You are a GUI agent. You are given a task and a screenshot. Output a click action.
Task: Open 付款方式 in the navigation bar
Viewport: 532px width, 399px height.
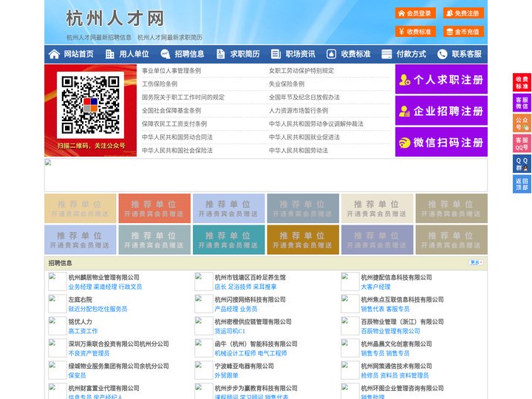[412, 54]
